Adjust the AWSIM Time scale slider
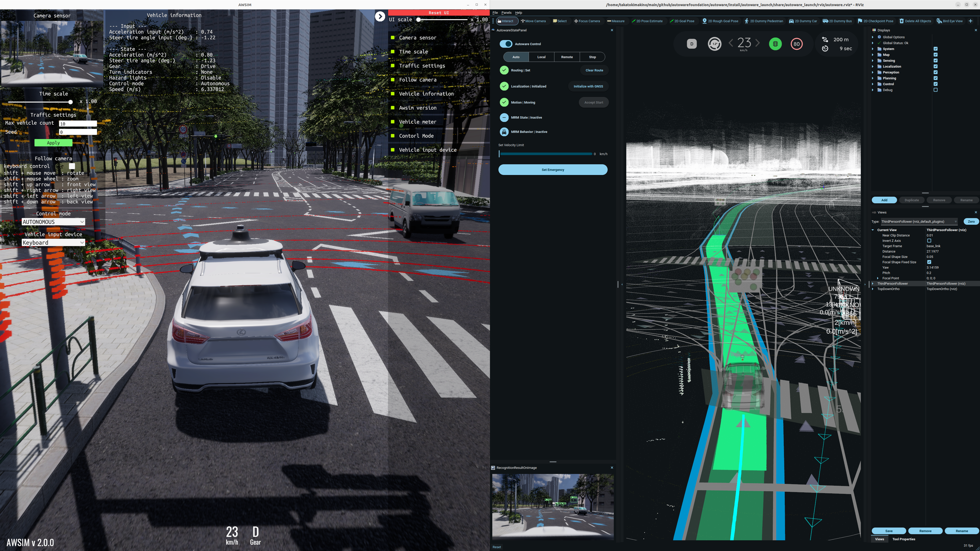Viewport: 980px width, 551px height. coord(39,102)
